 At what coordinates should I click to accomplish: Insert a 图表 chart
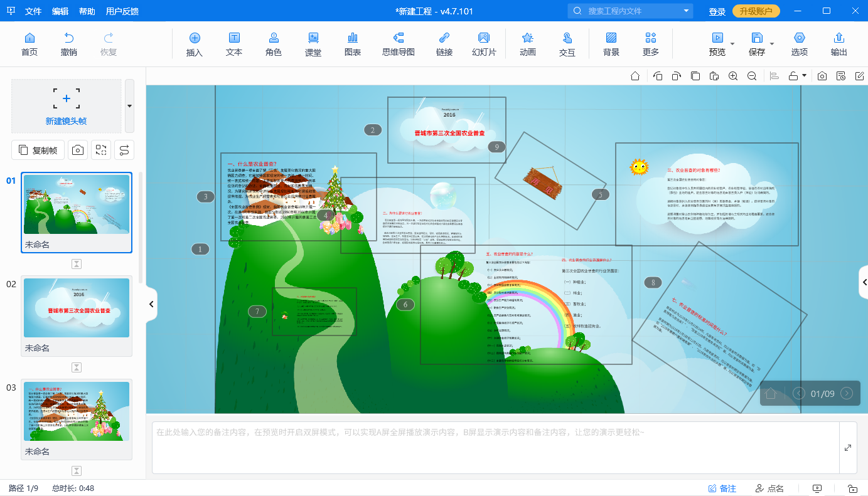point(353,44)
